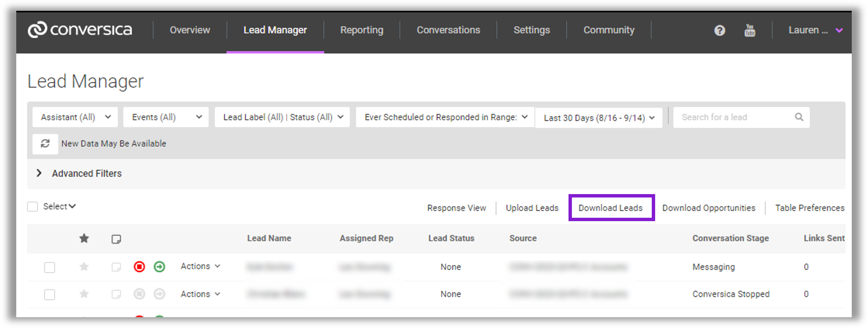Click the star column header icon
The height and width of the screenshot is (328, 868).
pyautogui.click(x=84, y=238)
